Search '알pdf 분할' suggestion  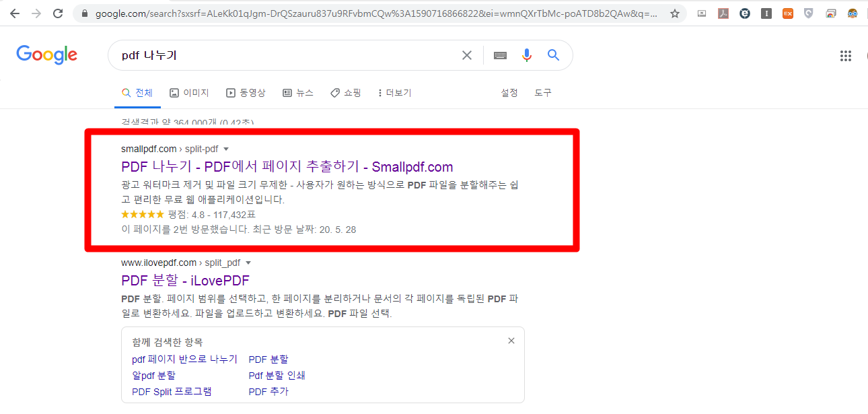coord(154,375)
